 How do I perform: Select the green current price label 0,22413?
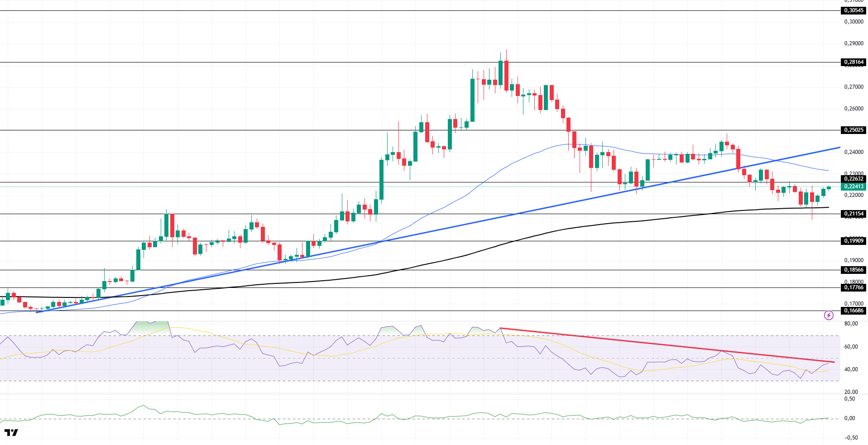[x=854, y=187]
